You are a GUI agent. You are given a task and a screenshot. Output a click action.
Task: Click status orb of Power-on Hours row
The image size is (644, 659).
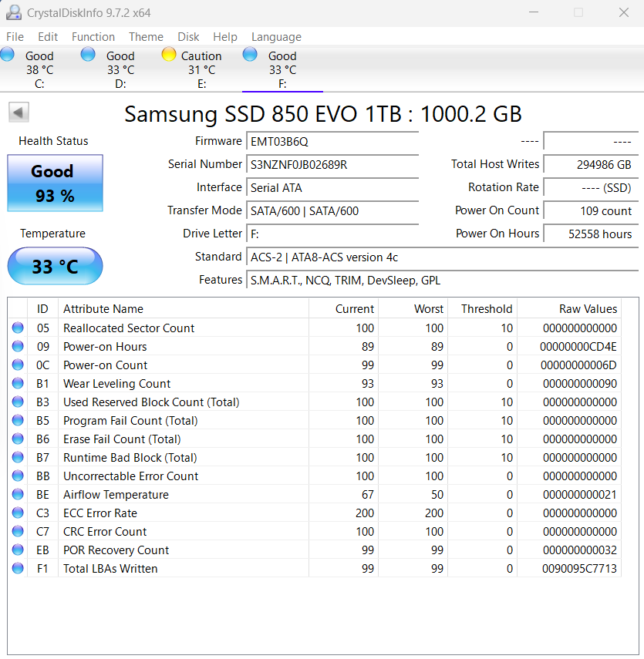click(18, 346)
